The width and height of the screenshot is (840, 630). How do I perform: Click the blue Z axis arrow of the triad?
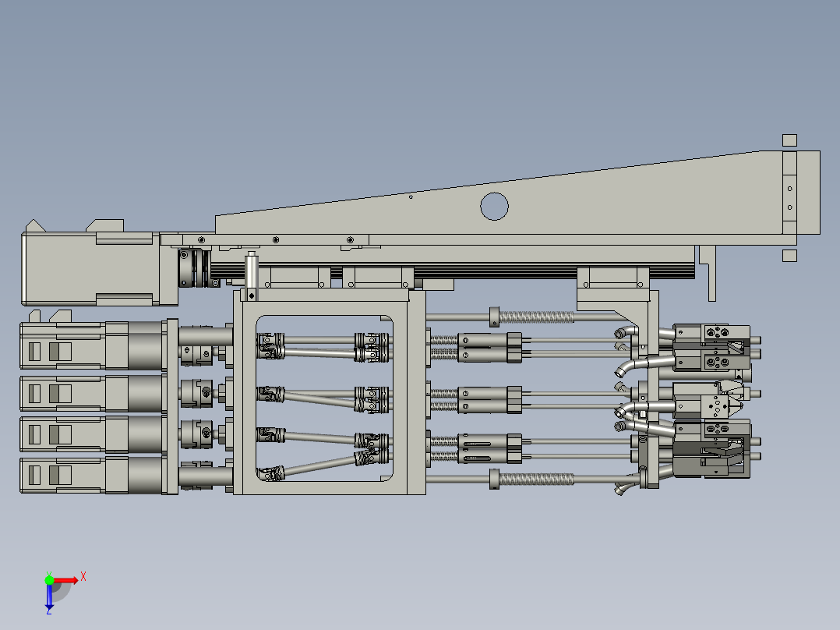click(x=49, y=598)
